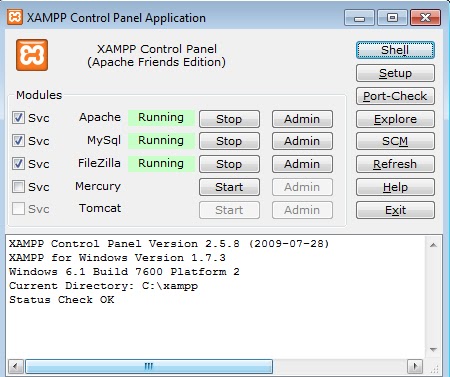The image size is (450, 377).
Task: Stop the Apache module
Action: [229, 119]
